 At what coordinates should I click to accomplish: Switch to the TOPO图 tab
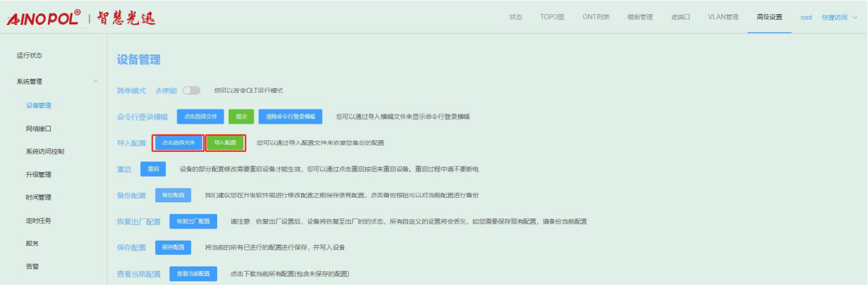552,17
